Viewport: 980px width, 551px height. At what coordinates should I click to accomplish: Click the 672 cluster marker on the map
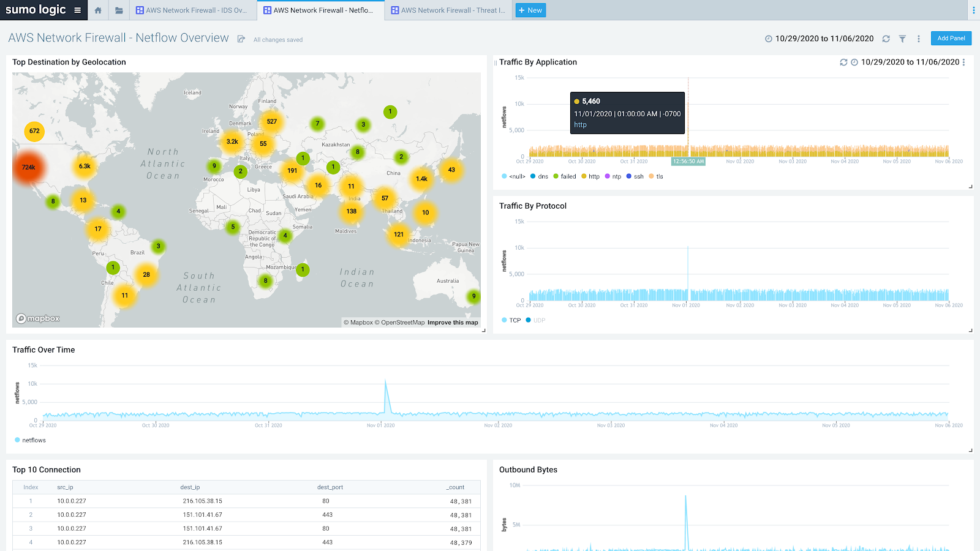(34, 131)
